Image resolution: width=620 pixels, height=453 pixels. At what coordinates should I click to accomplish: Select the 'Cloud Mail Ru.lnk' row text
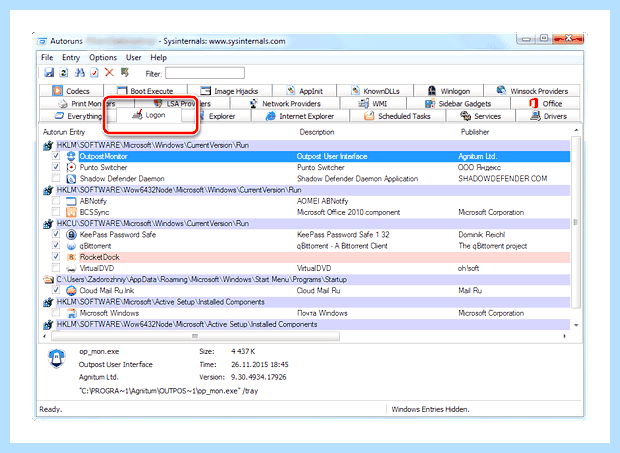point(107,291)
